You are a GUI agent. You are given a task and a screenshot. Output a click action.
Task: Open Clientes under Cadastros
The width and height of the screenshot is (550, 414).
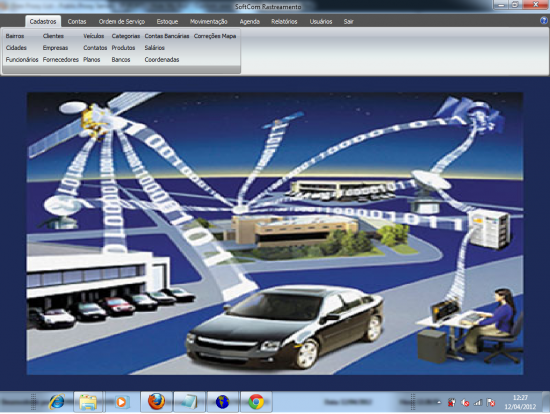[x=53, y=36]
